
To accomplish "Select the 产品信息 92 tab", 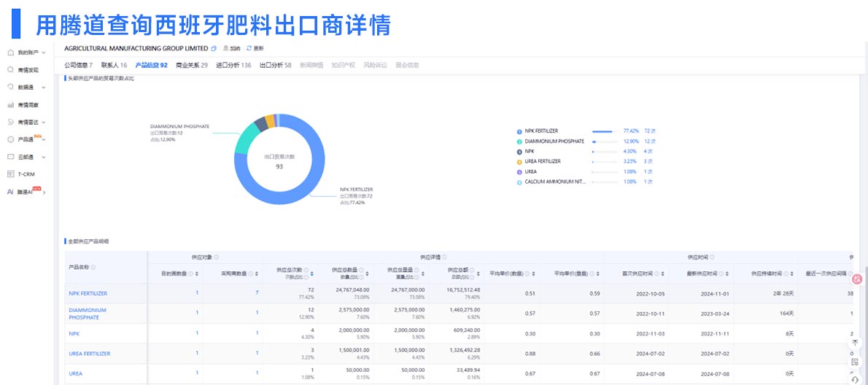I will click(x=151, y=66).
